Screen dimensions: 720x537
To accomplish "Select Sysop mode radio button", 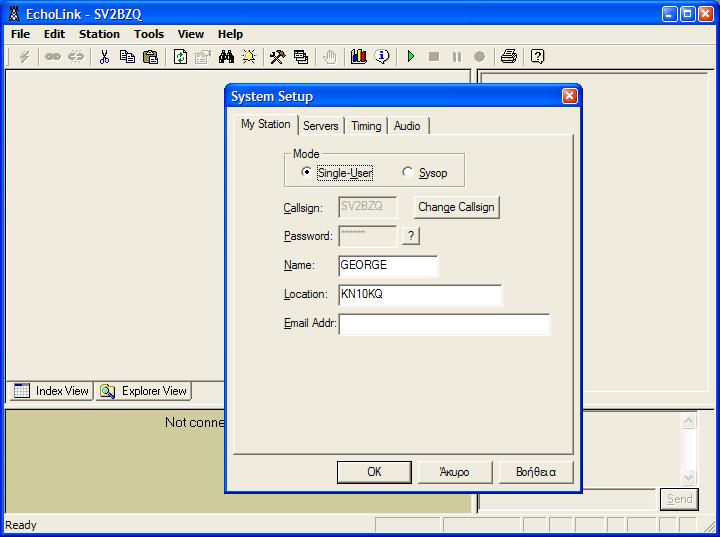I will pos(407,172).
